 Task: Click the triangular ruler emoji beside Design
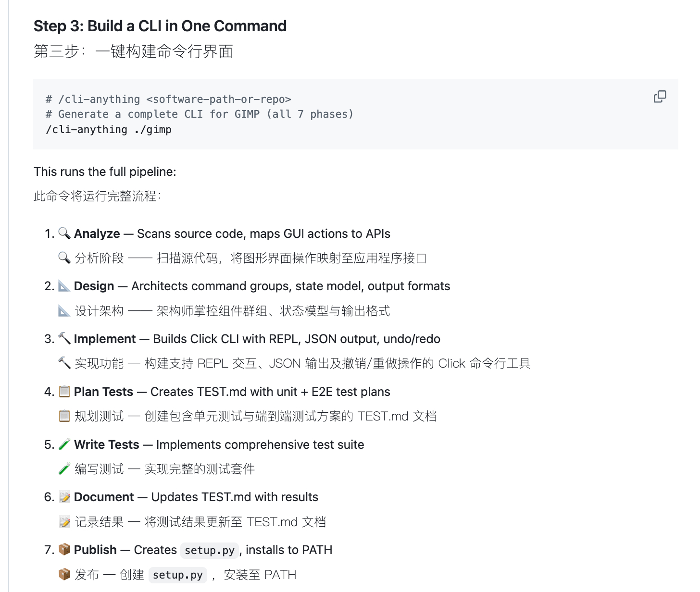click(64, 286)
